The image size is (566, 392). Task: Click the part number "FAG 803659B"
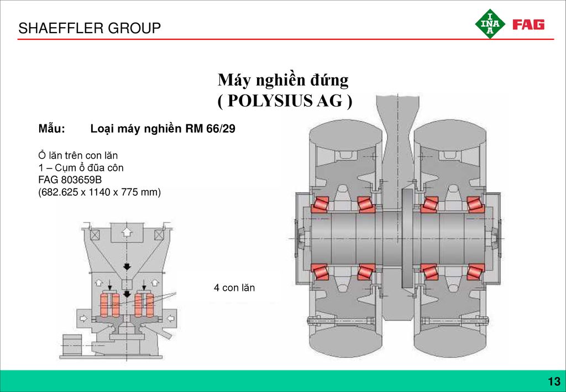coord(70,180)
